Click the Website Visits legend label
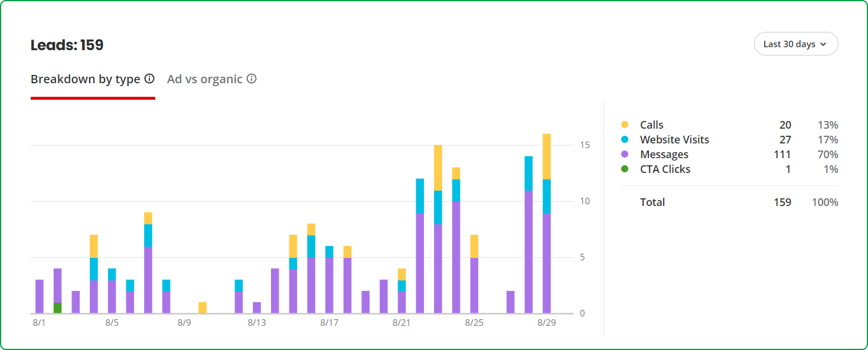868x350 pixels. click(674, 139)
